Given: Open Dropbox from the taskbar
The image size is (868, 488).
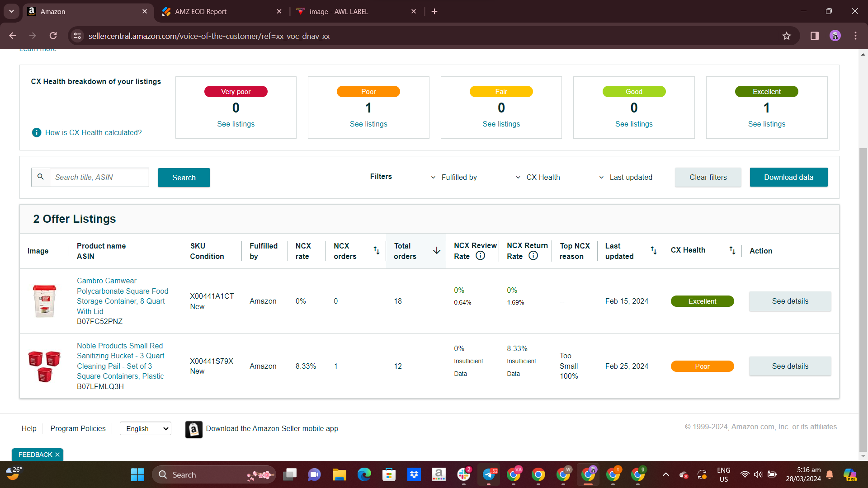Looking at the screenshot, I should click(414, 474).
